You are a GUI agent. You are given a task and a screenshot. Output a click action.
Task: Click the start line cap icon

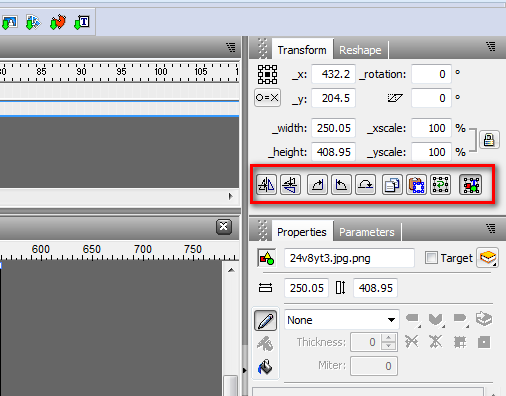pos(413,319)
